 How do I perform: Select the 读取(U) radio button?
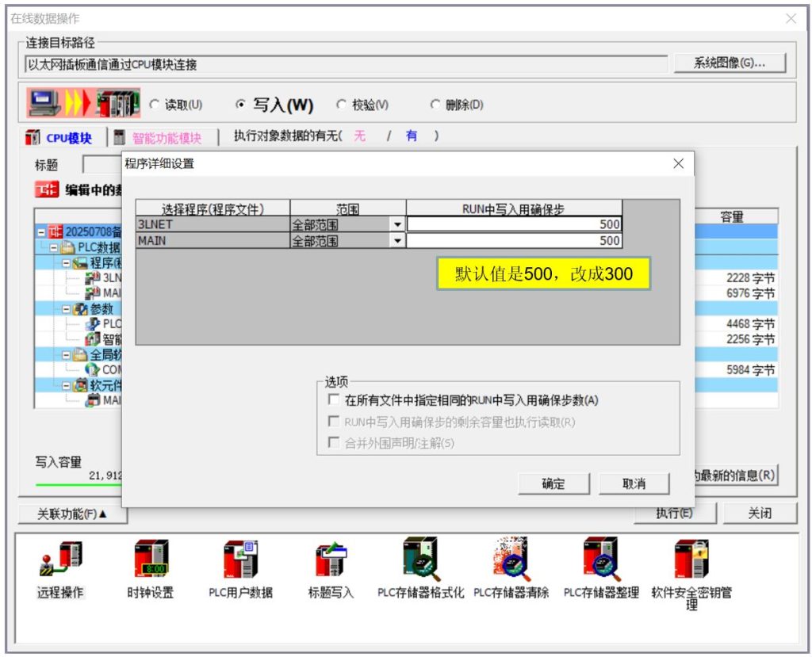tap(155, 105)
